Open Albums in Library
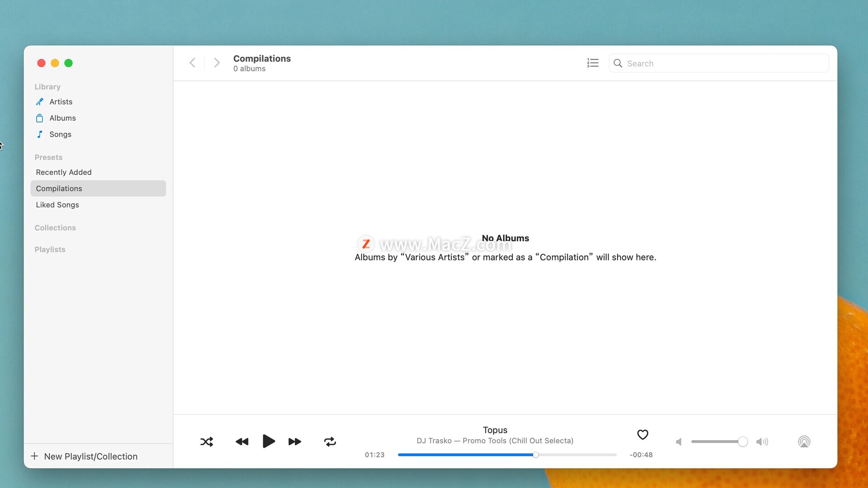Screen dimensions: 868x488 click(x=98, y=118)
